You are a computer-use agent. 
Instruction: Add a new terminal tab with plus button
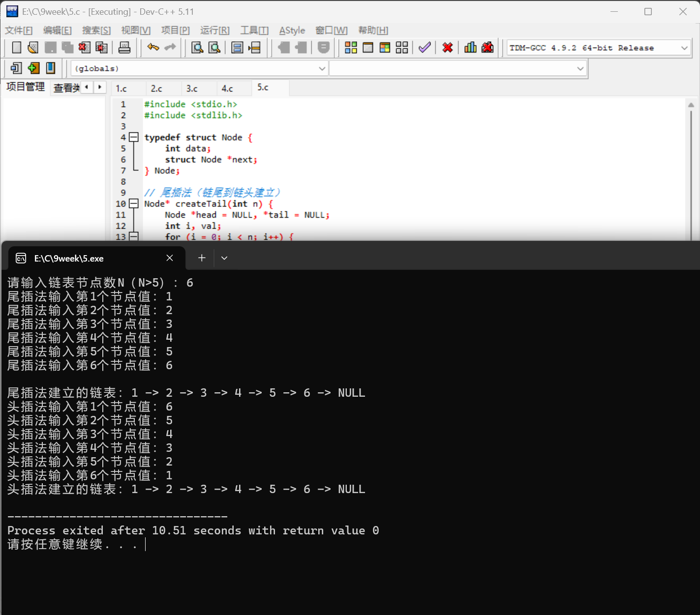(x=202, y=258)
